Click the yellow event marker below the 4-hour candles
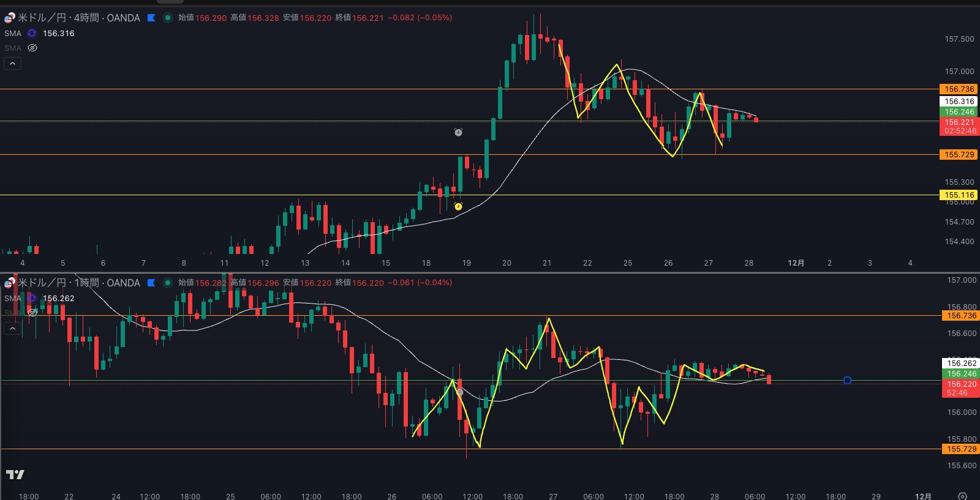This screenshot has width=980, height=500. click(458, 207)
